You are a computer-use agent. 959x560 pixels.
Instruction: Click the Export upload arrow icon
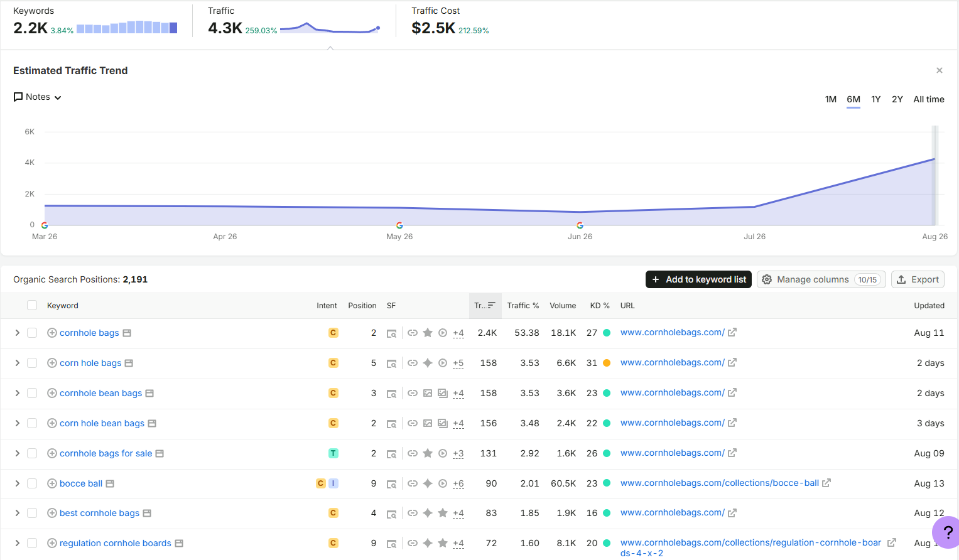(901, 279)
